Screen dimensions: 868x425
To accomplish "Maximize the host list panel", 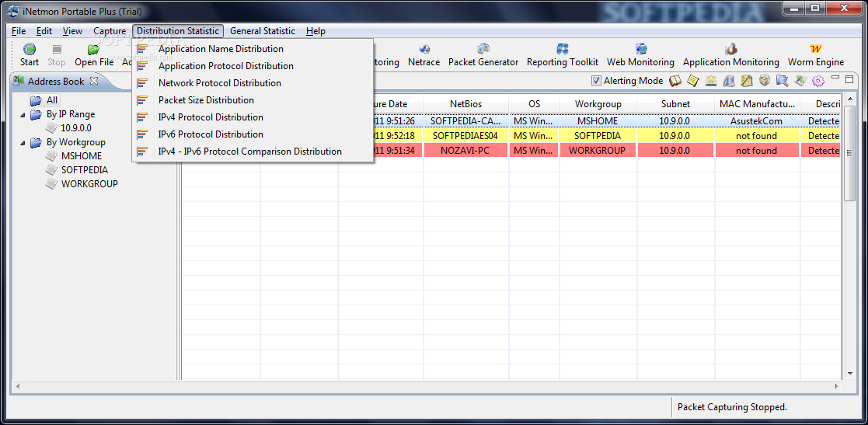I will (849, 78).
